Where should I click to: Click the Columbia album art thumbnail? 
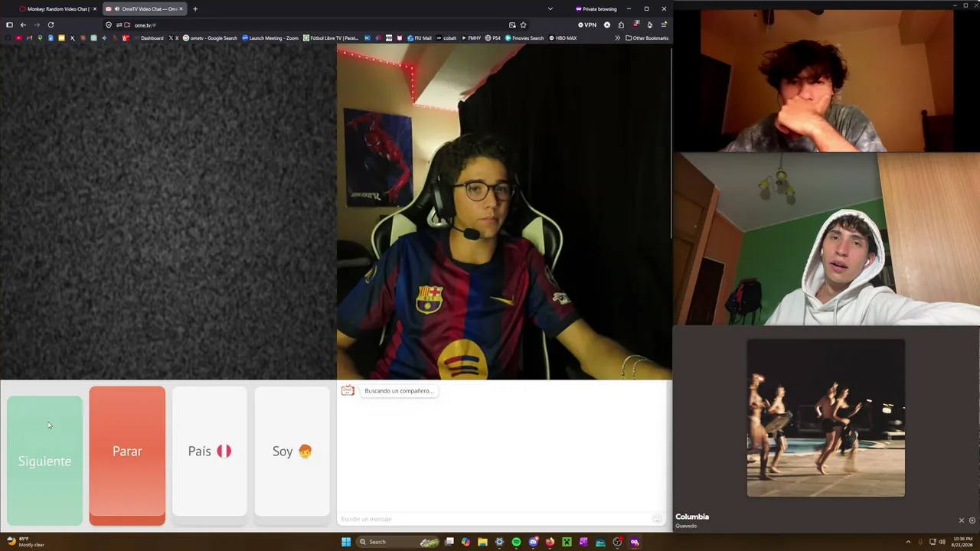click(x=826, y=419)
